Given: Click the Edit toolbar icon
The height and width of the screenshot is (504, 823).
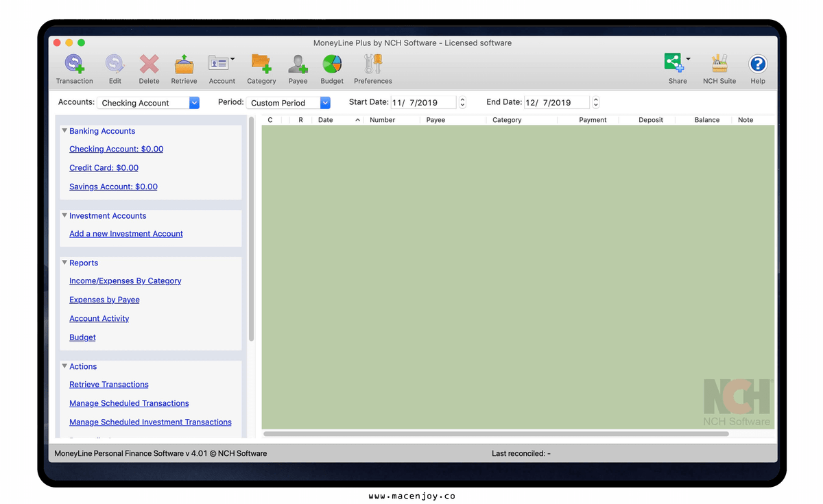Looking at the screenshot, I should (x=115, y=69).
